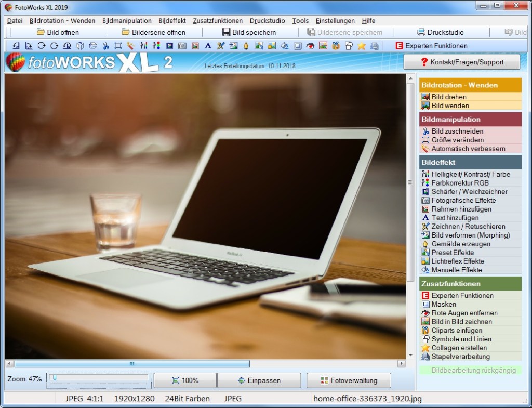
Task: Click the yellow star collage icon in toolbar
Action: pyautogui.click(x=362, y=46)
